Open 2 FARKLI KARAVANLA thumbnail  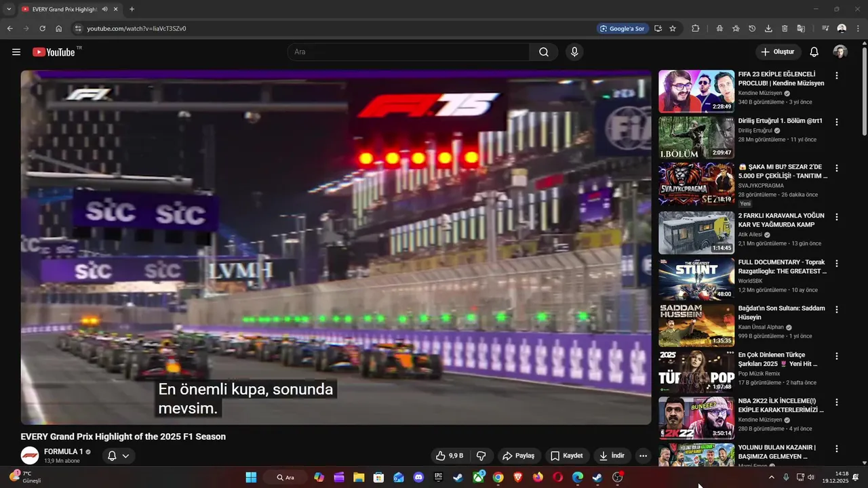(x=696, y=232)
